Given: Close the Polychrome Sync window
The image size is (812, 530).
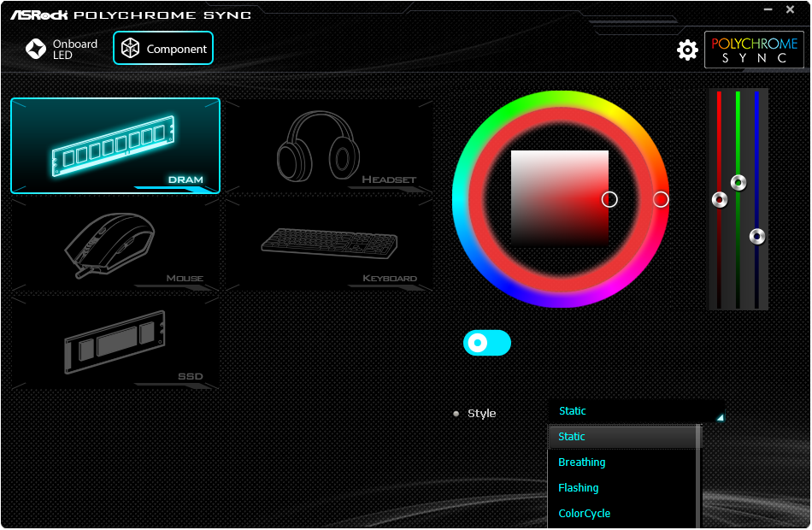Looking at the screenshot, I should click(x=791, y=9).
